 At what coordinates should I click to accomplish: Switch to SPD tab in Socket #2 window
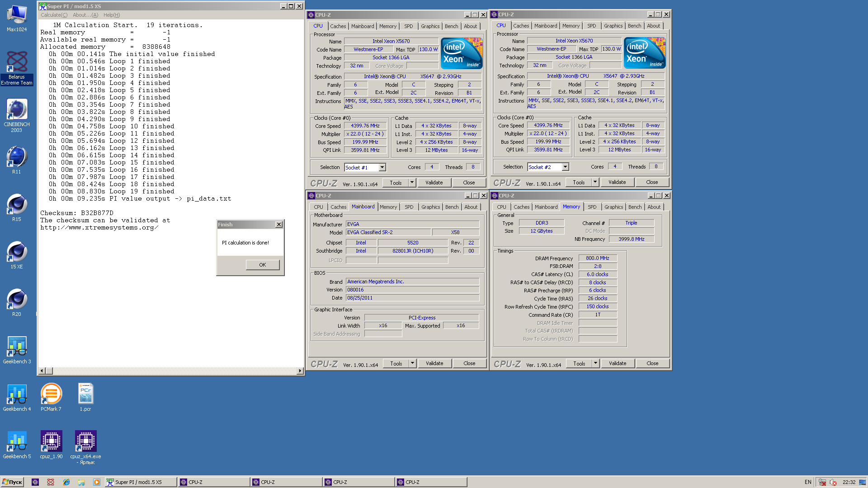pyautogui.click(x=592, y=26)
